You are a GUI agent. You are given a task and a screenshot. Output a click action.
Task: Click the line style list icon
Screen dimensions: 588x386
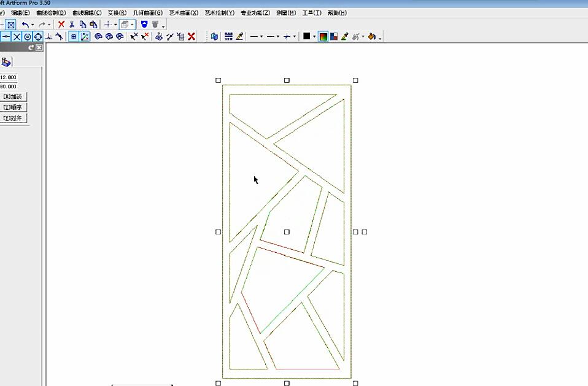click(x=228, y=37)
